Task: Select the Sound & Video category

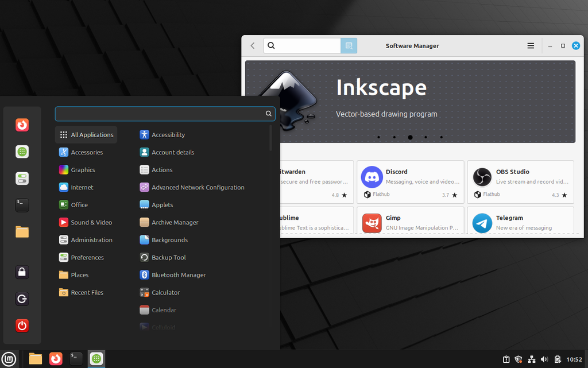Action: point(86,222)
